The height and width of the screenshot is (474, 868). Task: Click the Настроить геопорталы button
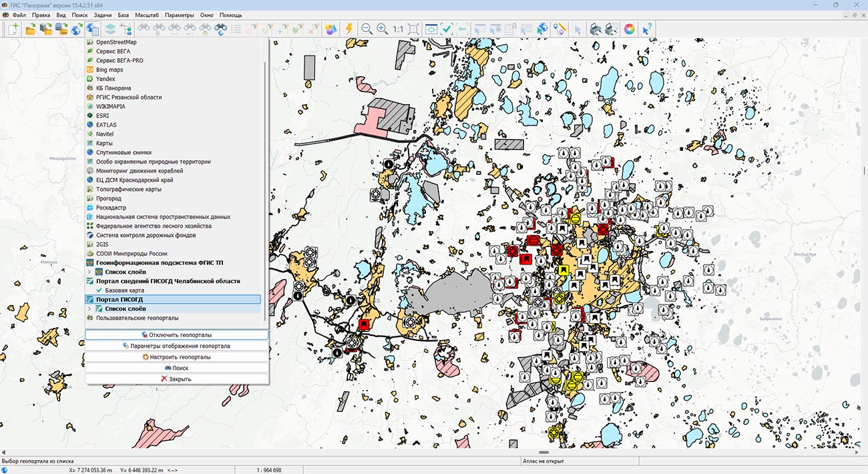click(176, 357)
